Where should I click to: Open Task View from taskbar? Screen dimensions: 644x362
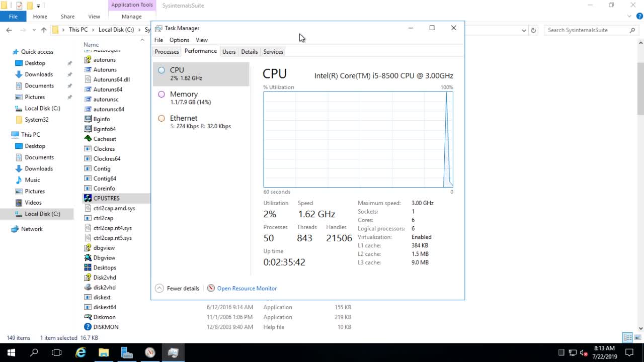57,352
